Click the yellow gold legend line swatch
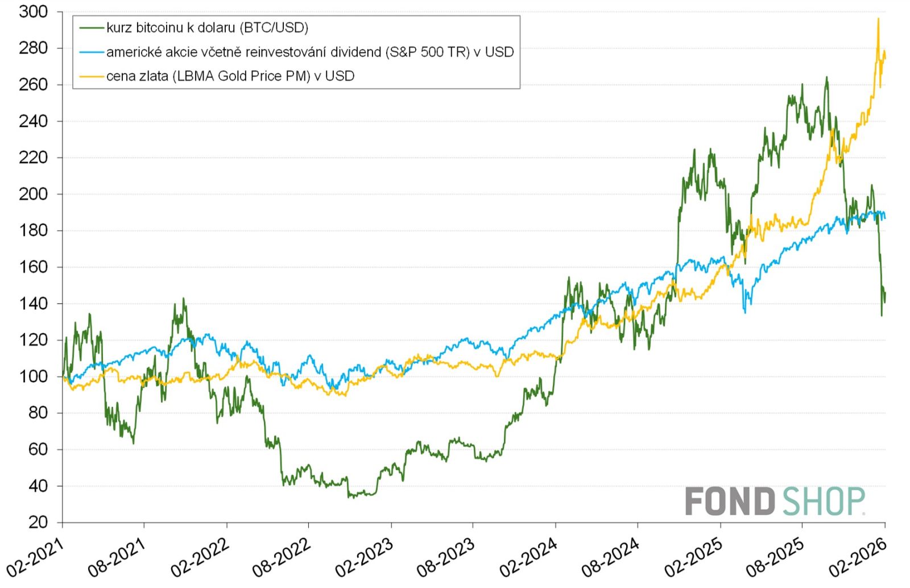This screenshot has width=910, height=588. [x=91, y=76]
